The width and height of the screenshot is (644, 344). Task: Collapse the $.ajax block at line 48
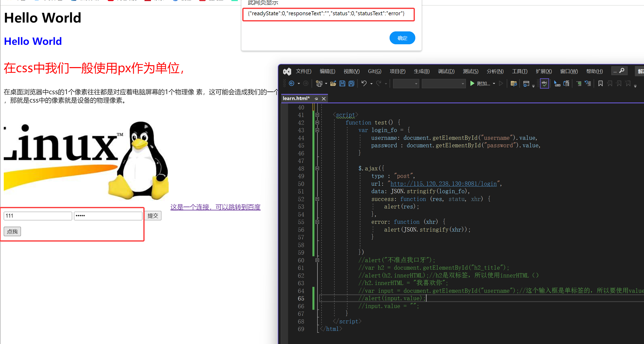[x=317, y=169]
